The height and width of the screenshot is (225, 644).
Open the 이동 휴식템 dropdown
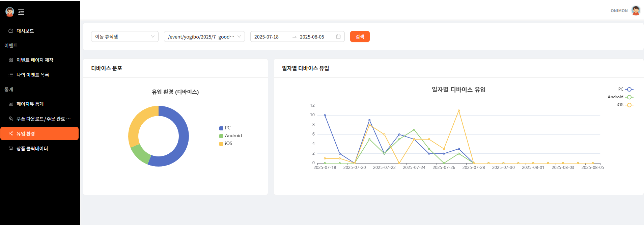coord(124,36)
